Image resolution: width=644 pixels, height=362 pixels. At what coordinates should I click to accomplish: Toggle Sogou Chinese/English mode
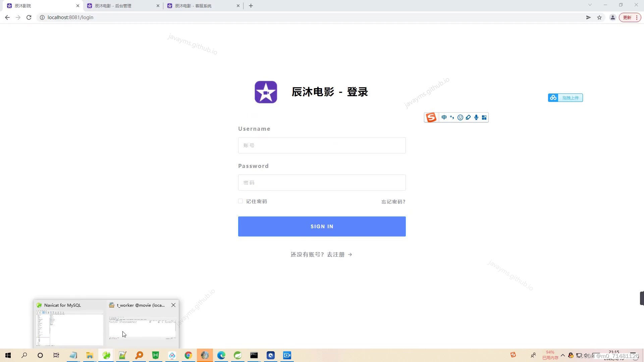444,117
